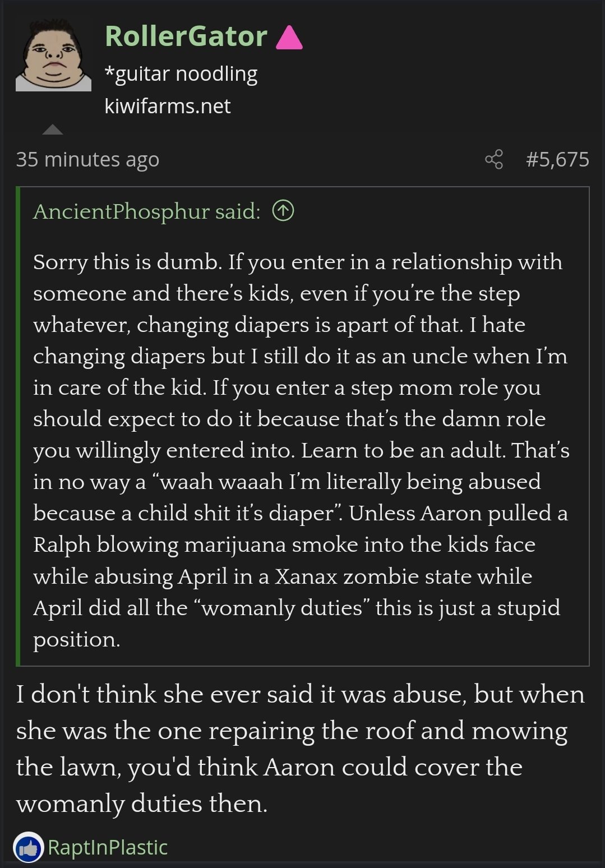The image size is (605, 868).
Task: Jump to quoted post via circled up-arrow
Action: [x=283, y=211]
